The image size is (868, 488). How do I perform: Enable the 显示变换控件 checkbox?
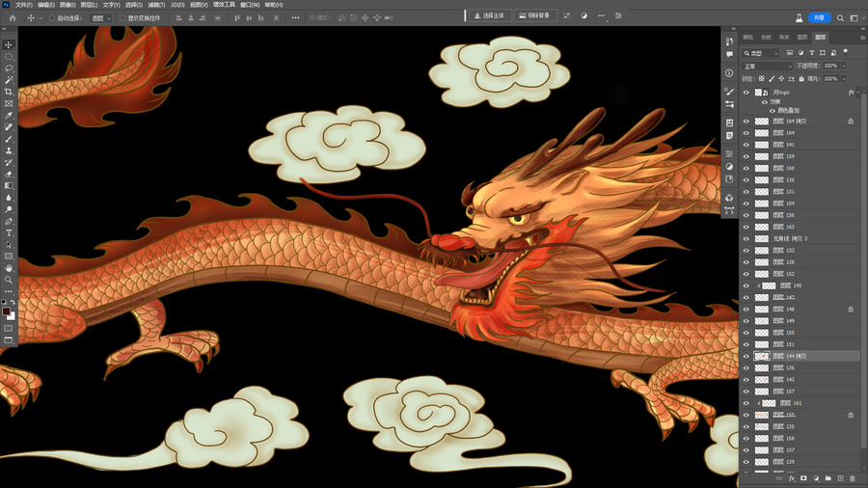coord(122,17)
